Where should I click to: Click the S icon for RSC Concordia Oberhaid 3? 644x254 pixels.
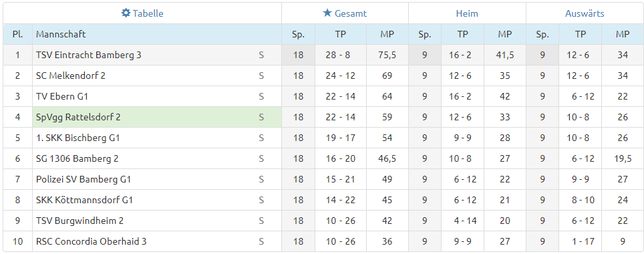click(x=261, y=242)
